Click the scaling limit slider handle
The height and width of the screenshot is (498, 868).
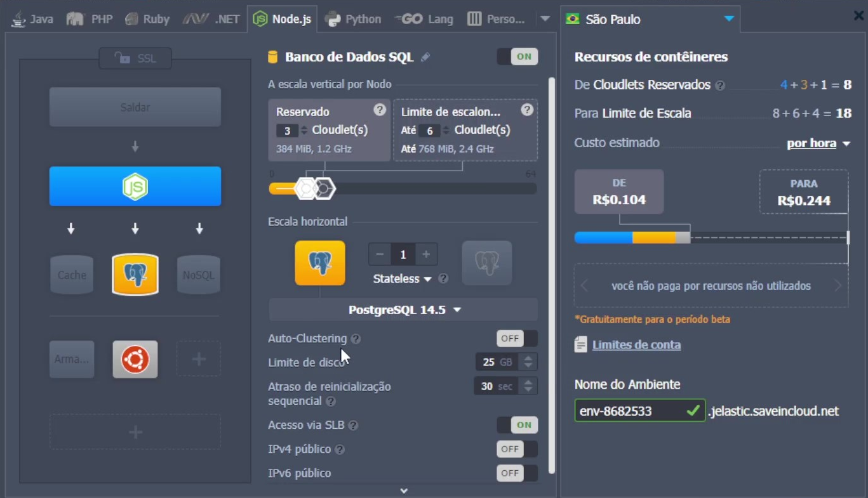[x=324, y=188]
